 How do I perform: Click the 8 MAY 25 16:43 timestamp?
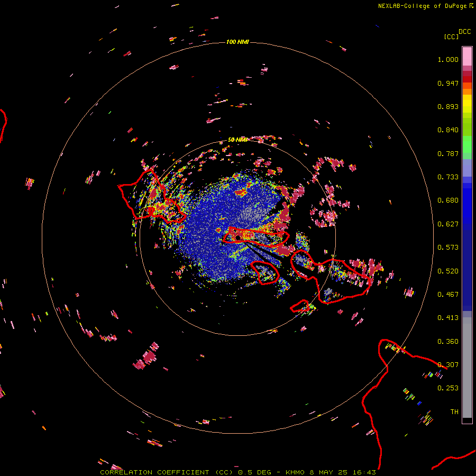[343, 472]
